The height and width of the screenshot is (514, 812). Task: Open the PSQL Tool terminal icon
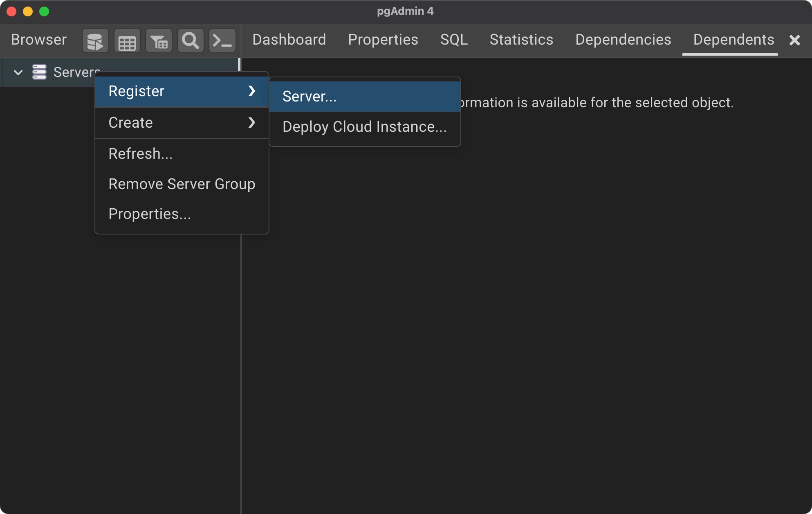(222, 41)
